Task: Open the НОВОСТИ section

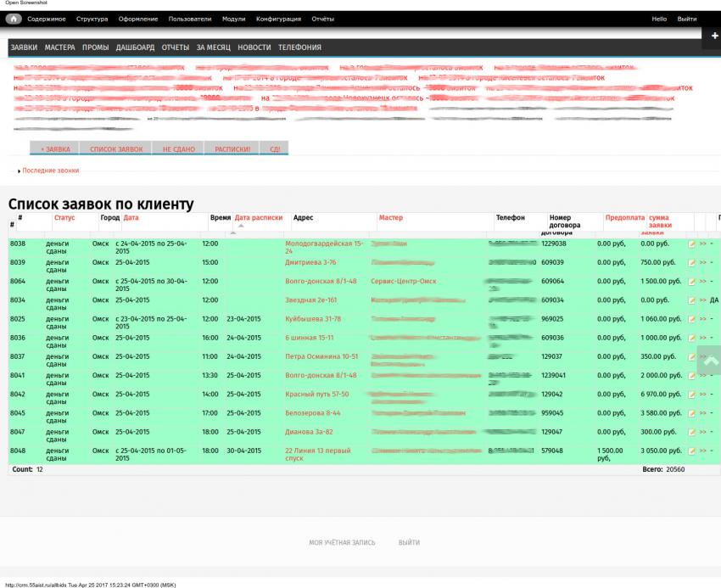Action: (254, 48)
